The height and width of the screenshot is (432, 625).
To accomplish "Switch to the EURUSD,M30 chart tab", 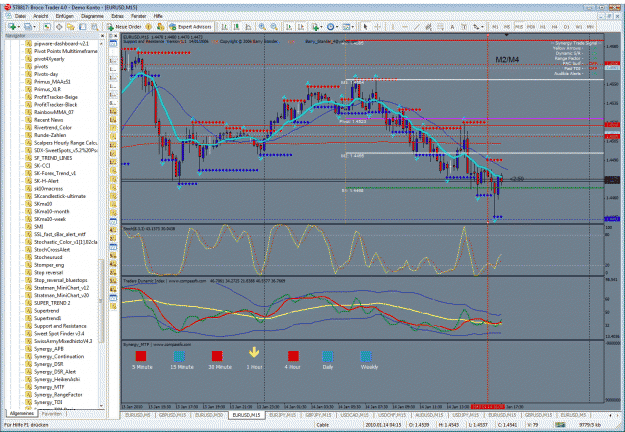I will tap(208, 415).
